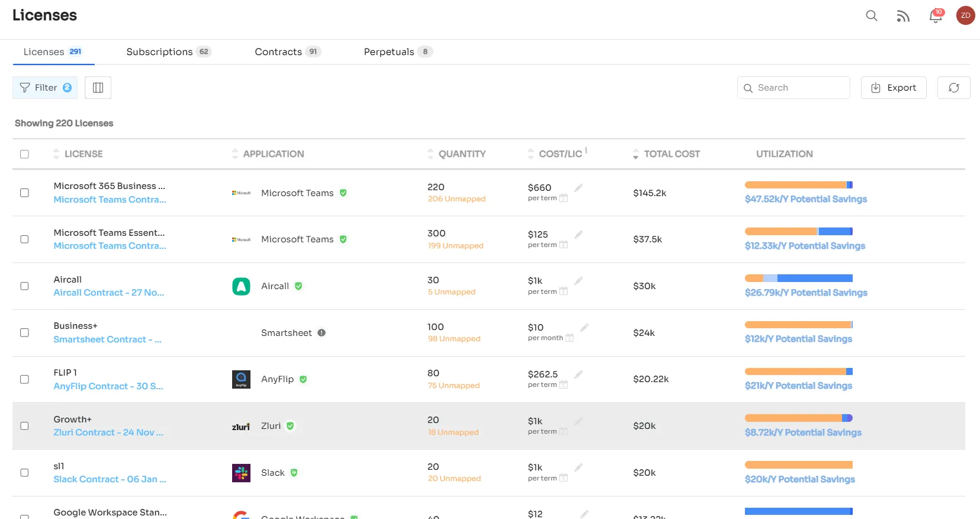Image resolution: width=980 pixels, height=519 pixels.
Task: Edit cost pencil for Microsoft 365 Business row
Action: (x=579, y=188)
